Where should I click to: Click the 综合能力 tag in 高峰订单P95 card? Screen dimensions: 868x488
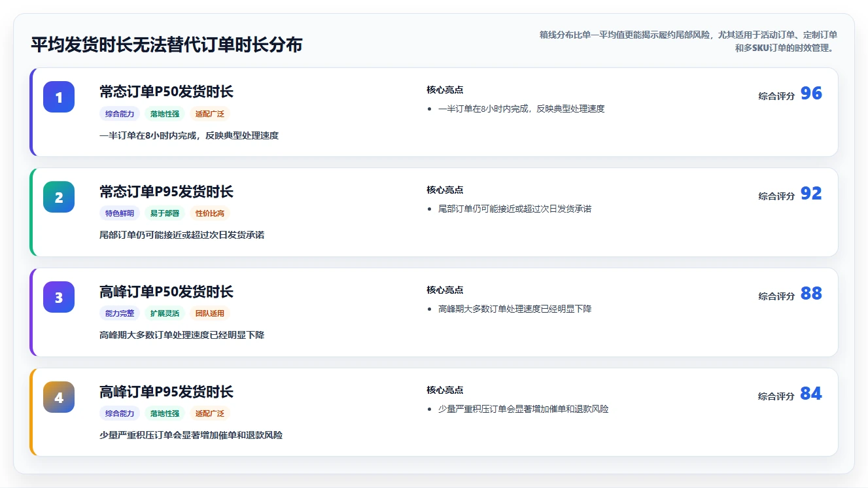pos(120,413)
